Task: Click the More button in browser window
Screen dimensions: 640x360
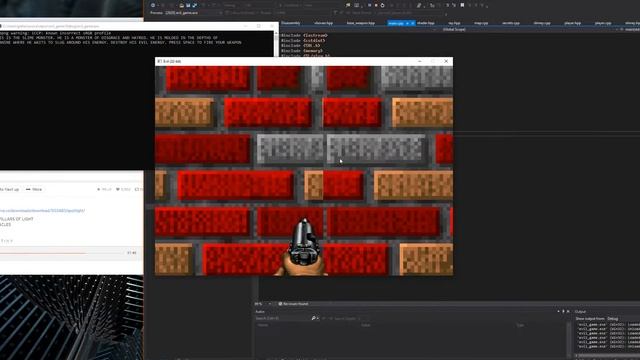Action: pyautogui.click(x=34, y=189)
